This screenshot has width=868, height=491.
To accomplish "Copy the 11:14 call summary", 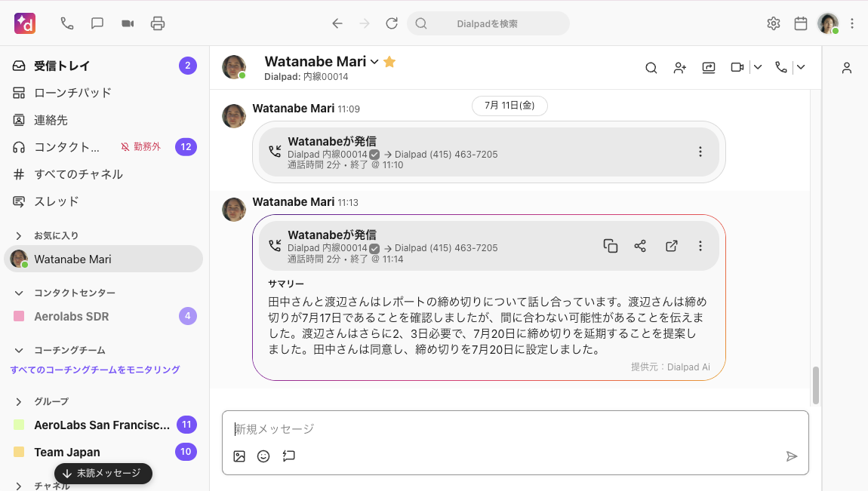I will pos(611,246).
